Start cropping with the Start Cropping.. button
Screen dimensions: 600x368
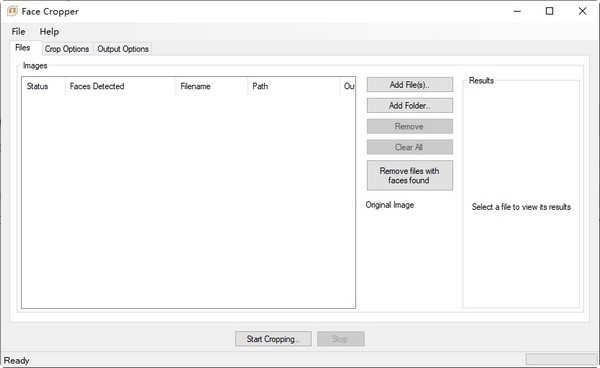tap(273, 339)
